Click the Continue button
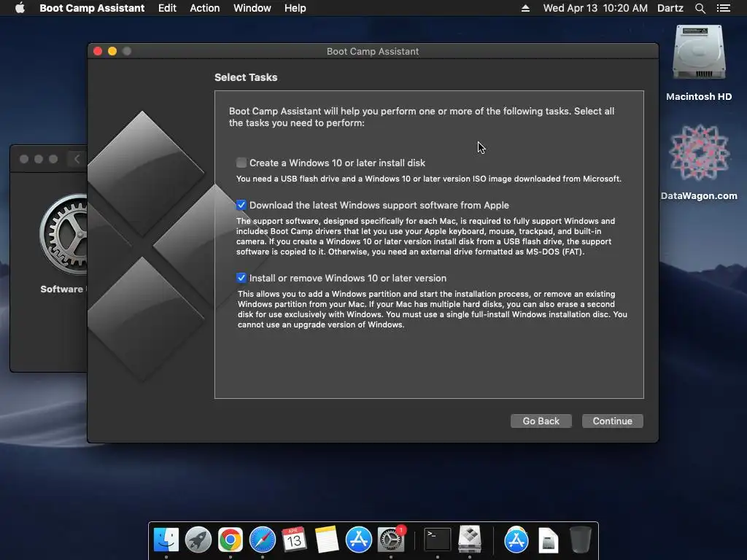 612,421
